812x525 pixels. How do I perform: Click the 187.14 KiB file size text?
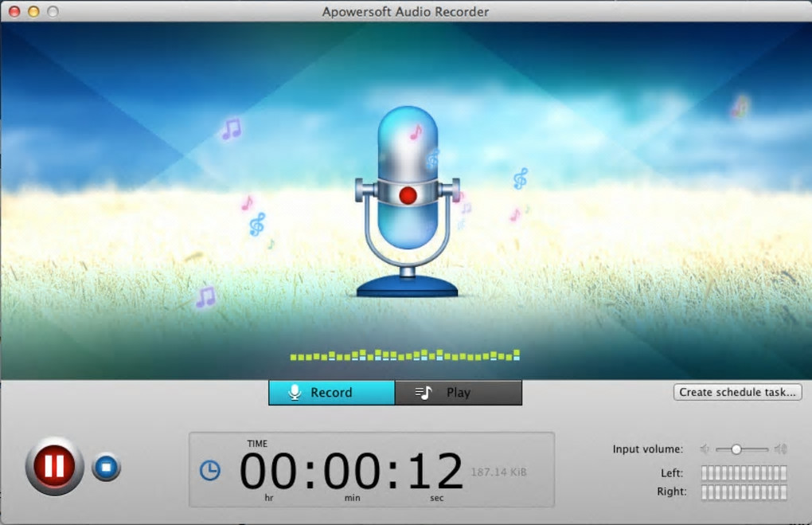[498, 472]
